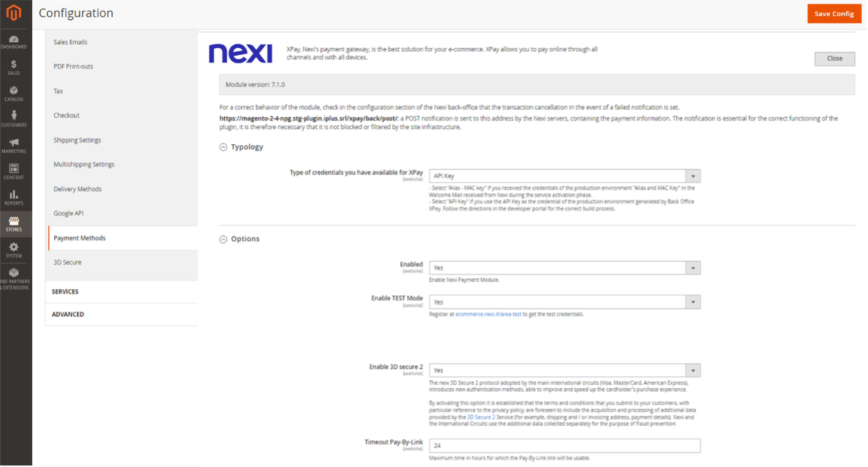The width and height of the screenshot is (868, 467).
Task: Click the Timeout Pay-By-Link input field
Action: click(565, 446)
